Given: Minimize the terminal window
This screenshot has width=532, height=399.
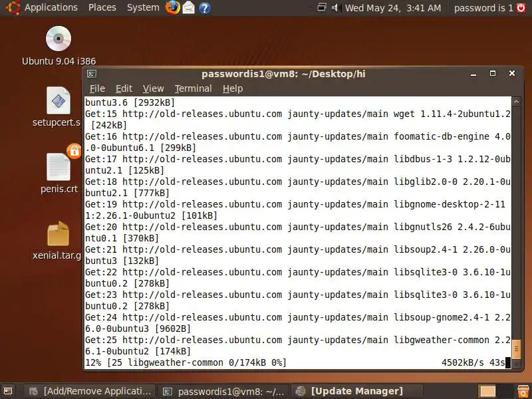Looking at the screenshot, I should [x=473, y=74].
